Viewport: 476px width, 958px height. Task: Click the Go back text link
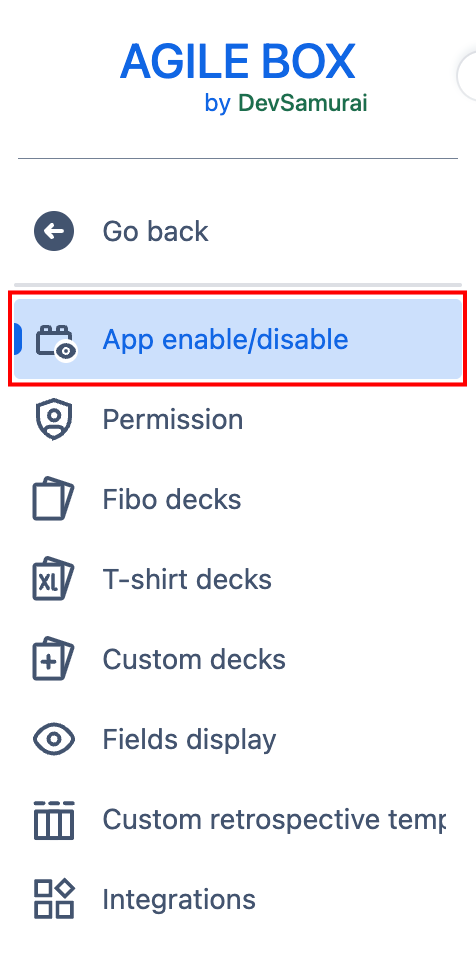point(155,232)
